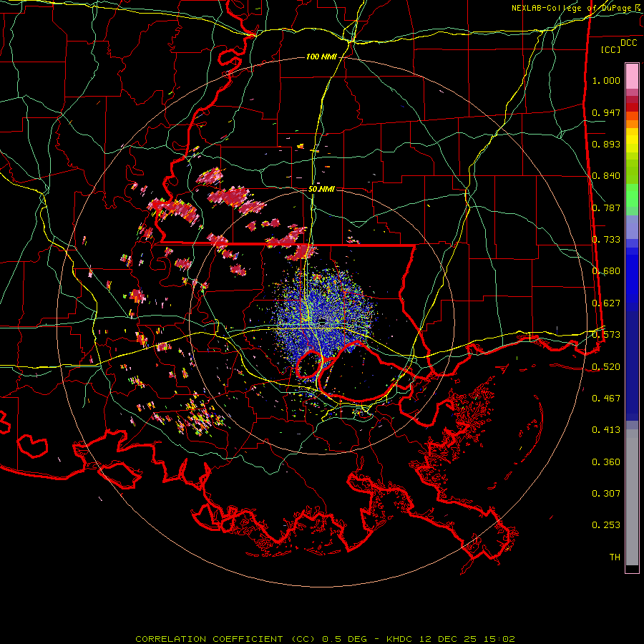Click the 1.000 value on the color scale
Screen dimensions: 644x644
click(x=606, y=80)
